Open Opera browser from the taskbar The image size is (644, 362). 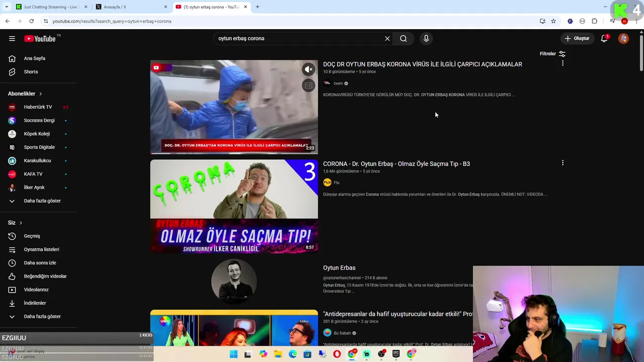(x=337, y=354)
